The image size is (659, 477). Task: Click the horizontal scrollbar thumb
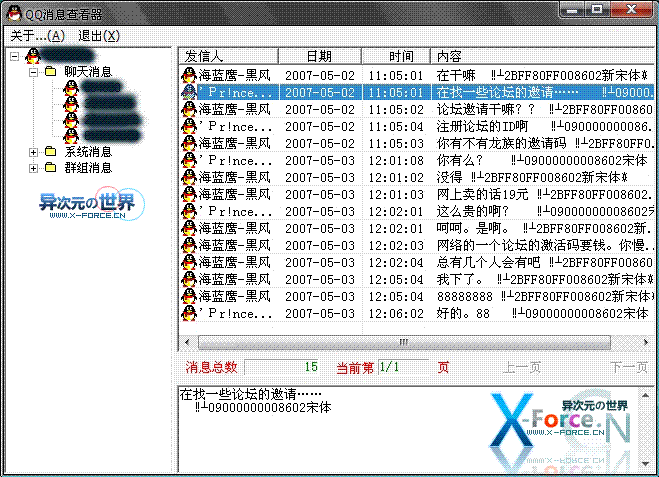click(x=404, y=342)
